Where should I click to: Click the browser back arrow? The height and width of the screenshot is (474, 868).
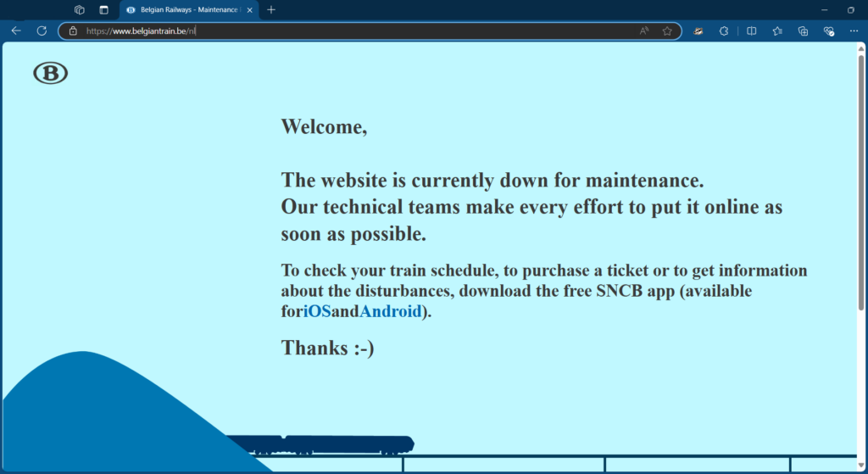[16, 31]
